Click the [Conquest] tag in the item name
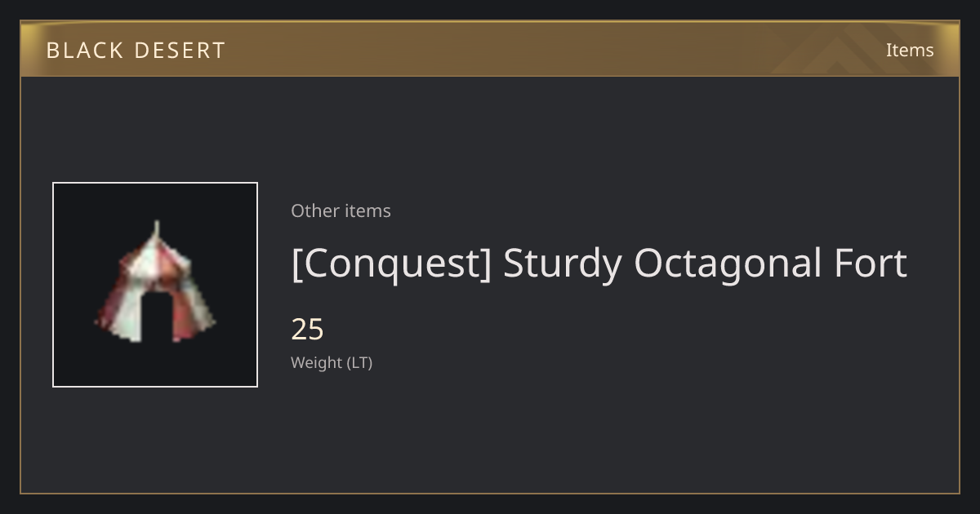This screenshot has width=980, height=514. pos(391,264)
